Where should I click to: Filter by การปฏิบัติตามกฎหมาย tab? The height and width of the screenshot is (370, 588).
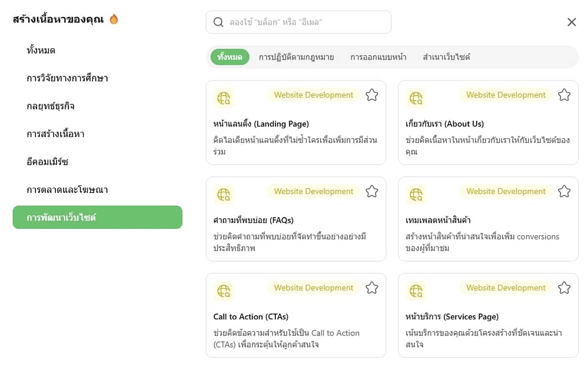[x=296, y=57]
